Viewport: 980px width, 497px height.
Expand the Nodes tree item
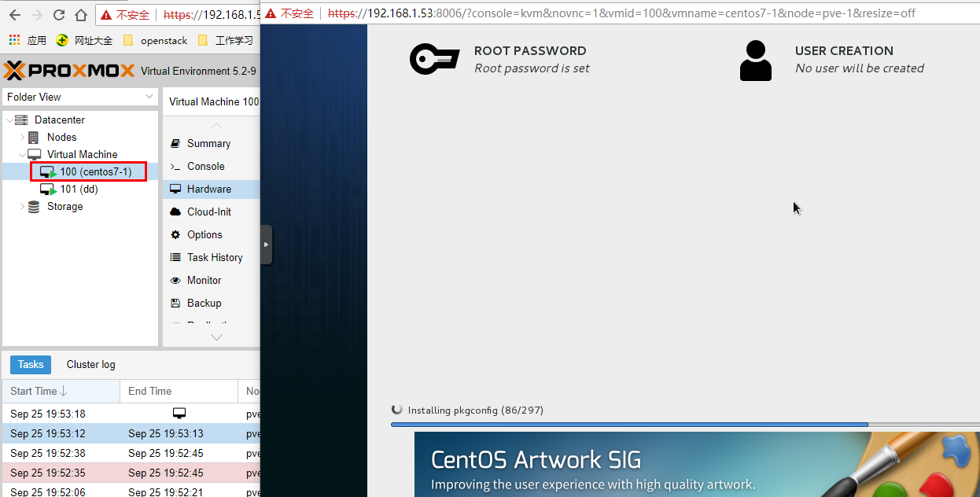[x=20, y=137]
